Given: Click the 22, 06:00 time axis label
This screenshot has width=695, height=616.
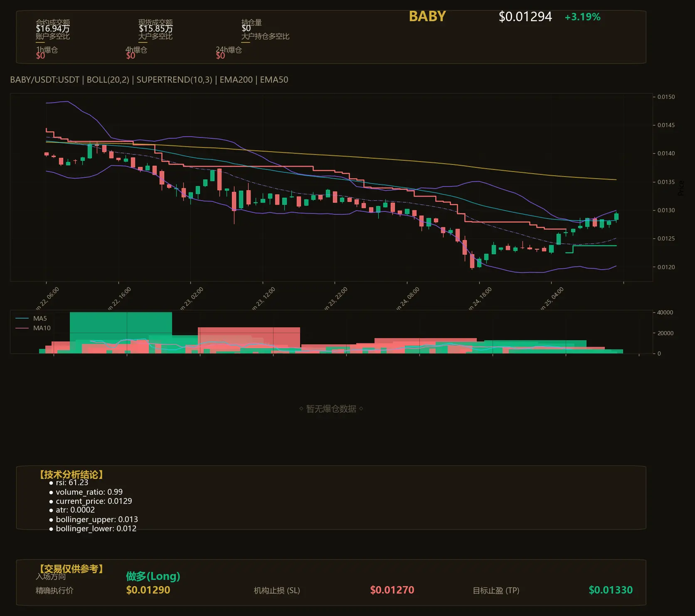Looking at the screenshot, I should (x=48, y=298).
